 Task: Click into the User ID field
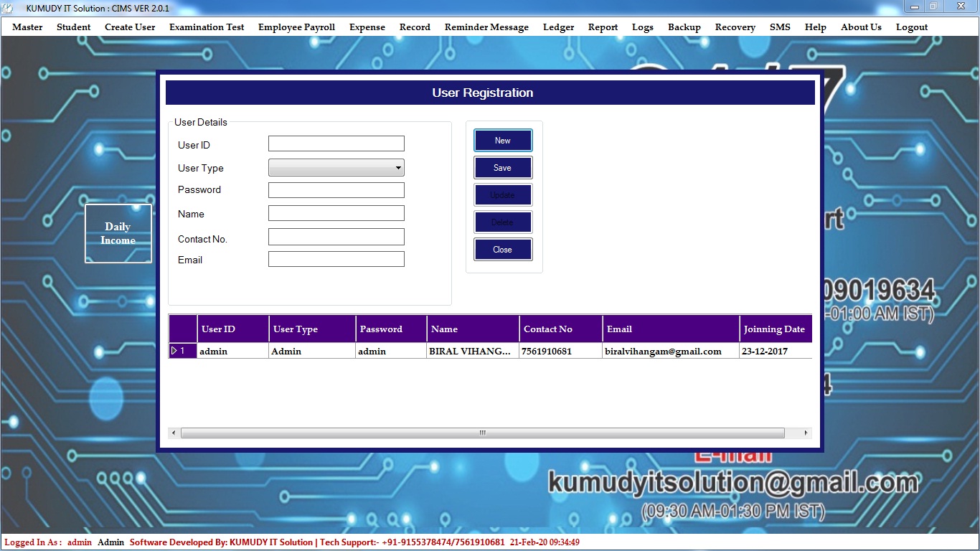(x=336, y=144)
